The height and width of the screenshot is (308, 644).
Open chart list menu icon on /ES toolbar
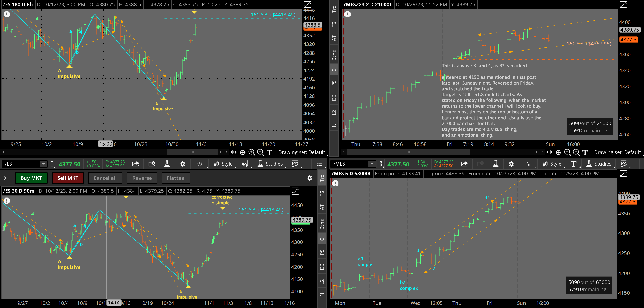coord(319,164)
